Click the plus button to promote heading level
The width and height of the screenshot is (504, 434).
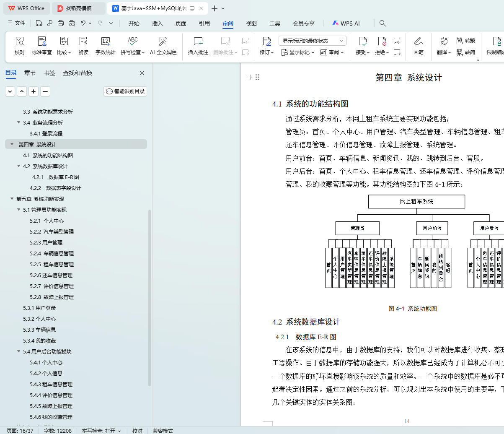[x=34, y=91]
